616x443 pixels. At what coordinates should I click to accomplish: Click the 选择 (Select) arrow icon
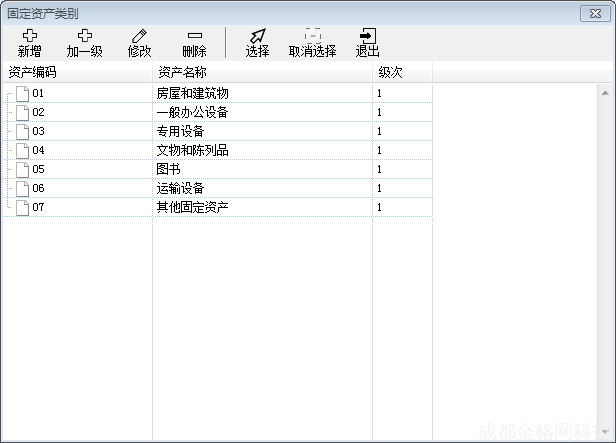(257, 36)
